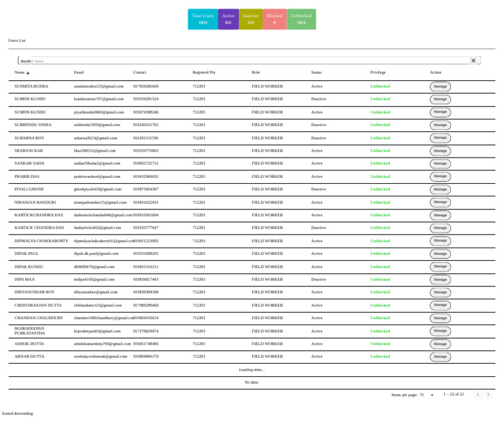
Task: Go to previous page chevron
Action: coord(478,394)
